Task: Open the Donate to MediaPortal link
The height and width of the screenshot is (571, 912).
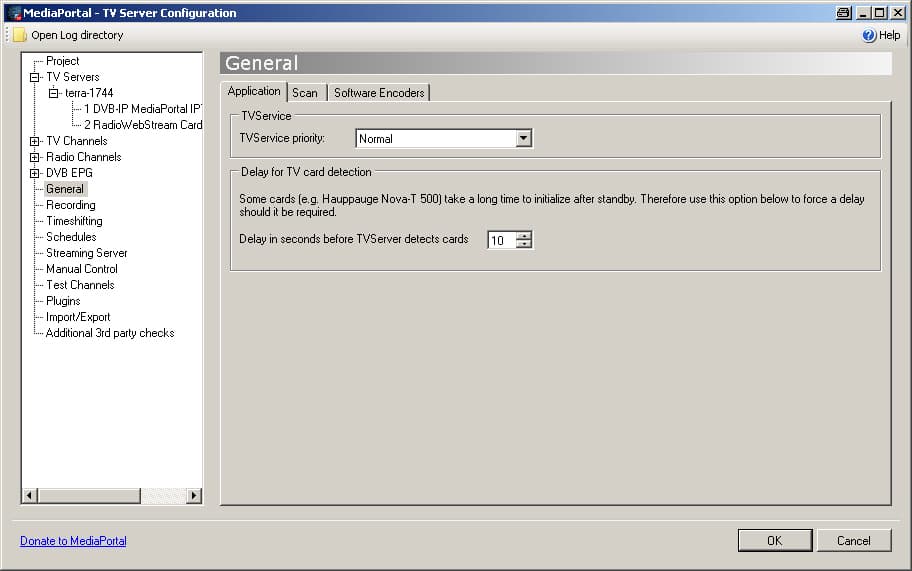Action: tap(73, 541)
